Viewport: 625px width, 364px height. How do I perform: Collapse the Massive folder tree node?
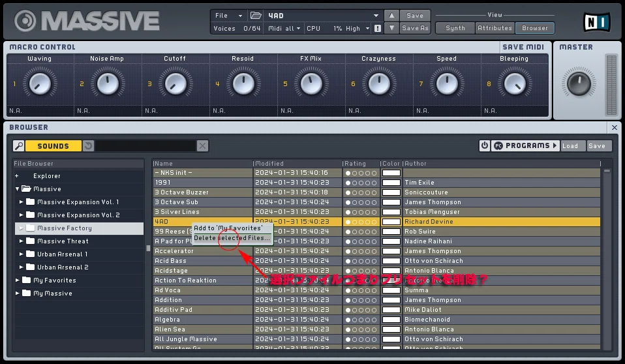(17, 189)
